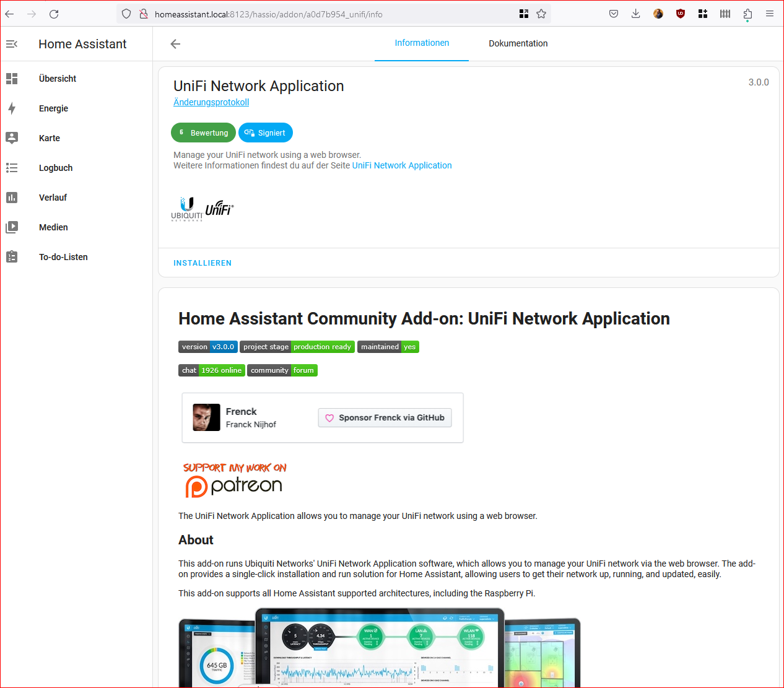Open the Karte map view
The height and width of the screenshot is (688, 784).
[76, 138]
